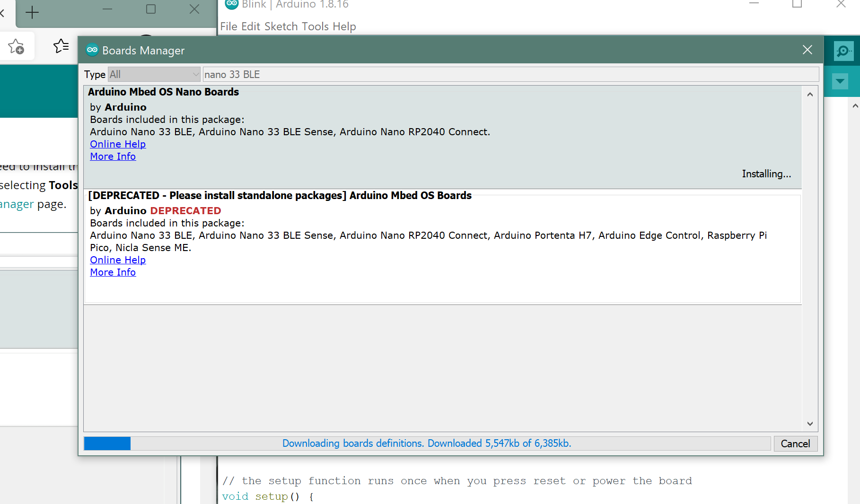
Task: Click the 'Installing...' status text
Action: [x=766, y=174]
